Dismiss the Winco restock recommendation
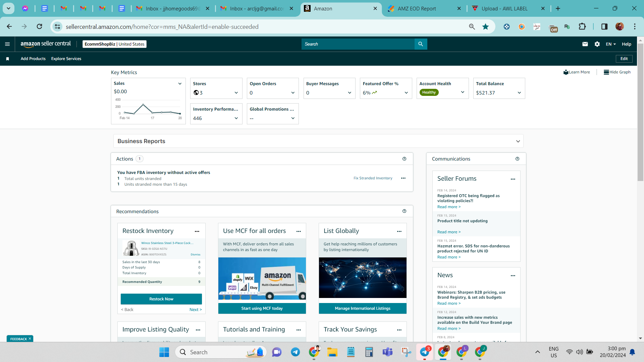The height and width of the screenshot is (362, 644). [196, 255]
